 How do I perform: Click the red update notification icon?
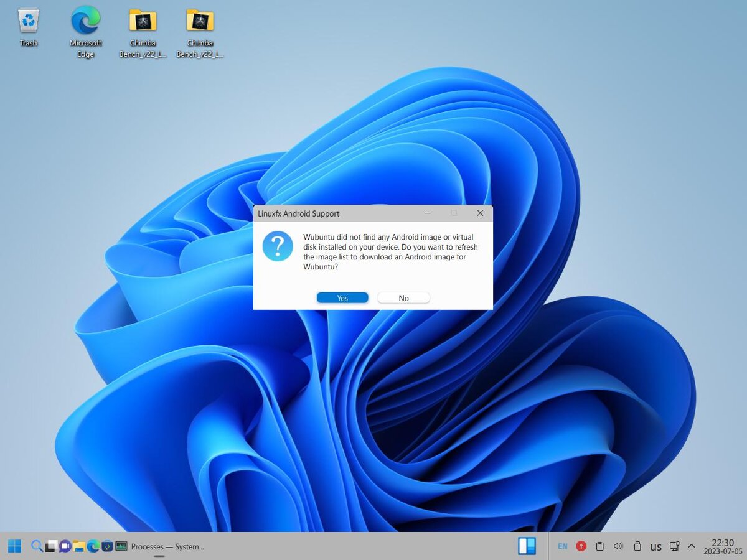pyautogui.click(x=581, y=546)
